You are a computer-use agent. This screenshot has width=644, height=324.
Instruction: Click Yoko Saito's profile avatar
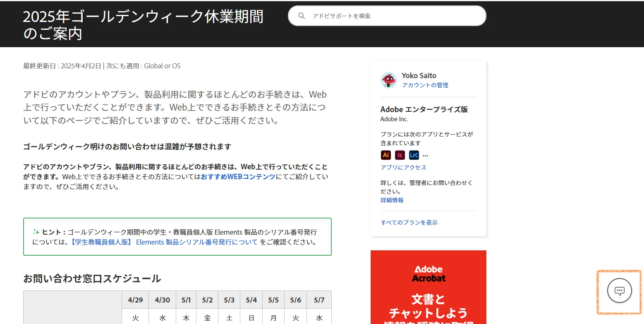(389, 80)
